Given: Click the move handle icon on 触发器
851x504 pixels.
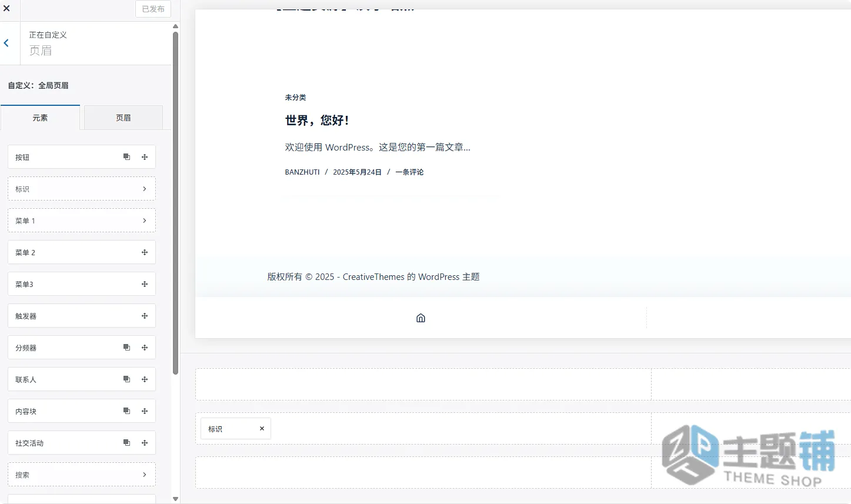Looking at the screenshot, I should pyautogui.click(x=145, y=316).
